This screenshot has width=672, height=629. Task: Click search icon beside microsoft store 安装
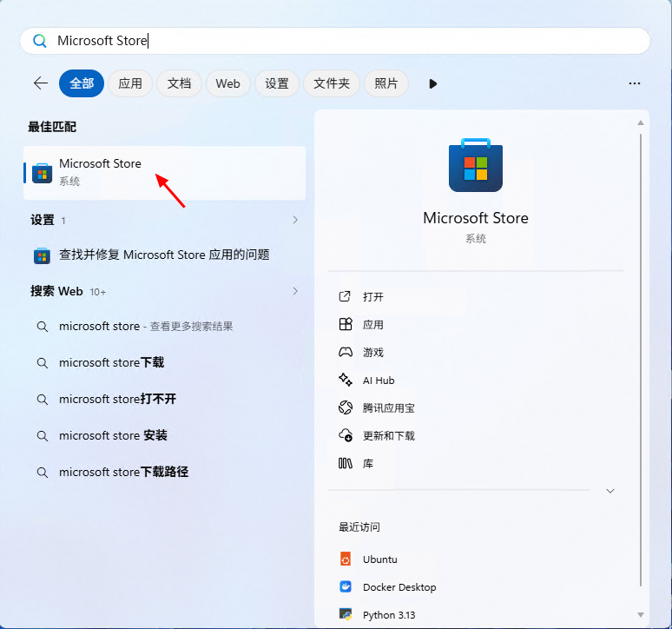point(42,436)
